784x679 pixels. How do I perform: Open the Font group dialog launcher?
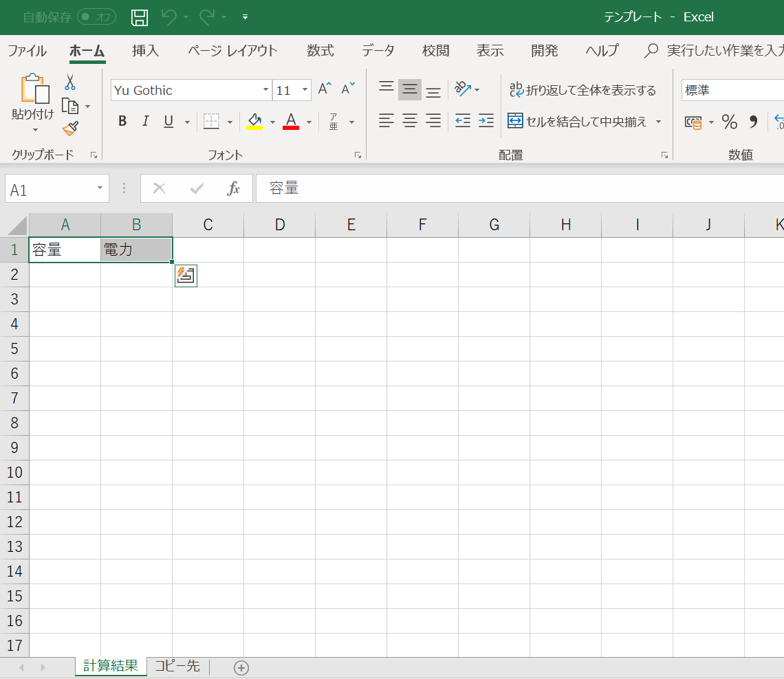[358, 155]
